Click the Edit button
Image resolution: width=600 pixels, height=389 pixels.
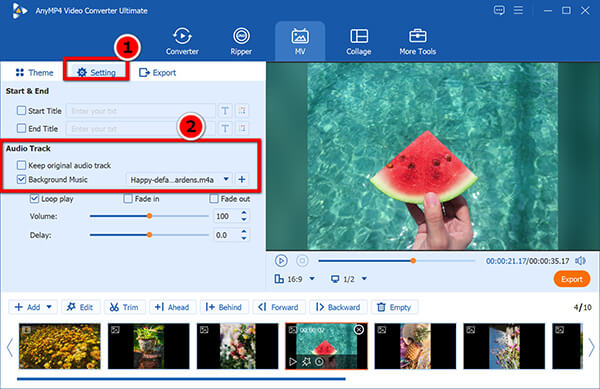click(x=80, y=307)
